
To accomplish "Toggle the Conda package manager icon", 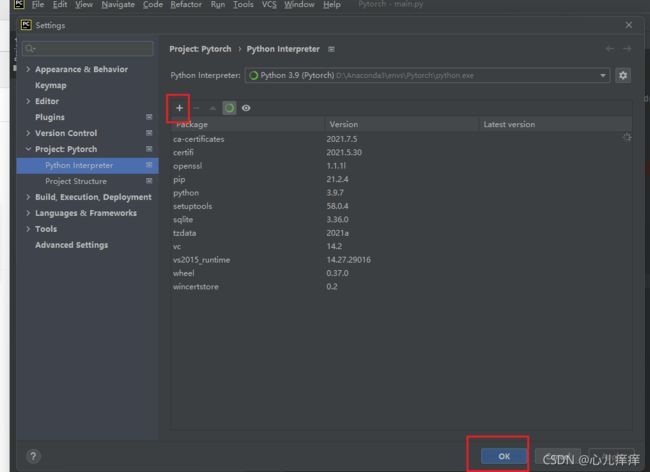I will [x=229, y=108].
